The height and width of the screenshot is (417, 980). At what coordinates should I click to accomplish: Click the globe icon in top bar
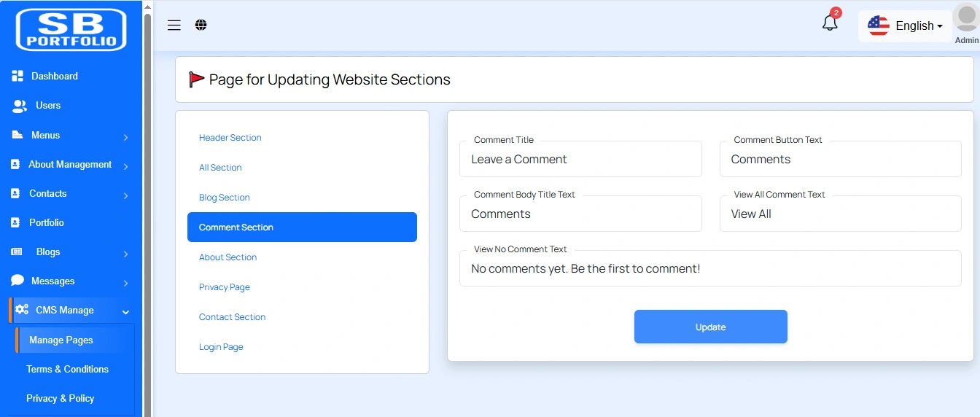pyautogui.click(x=201, y=26)
